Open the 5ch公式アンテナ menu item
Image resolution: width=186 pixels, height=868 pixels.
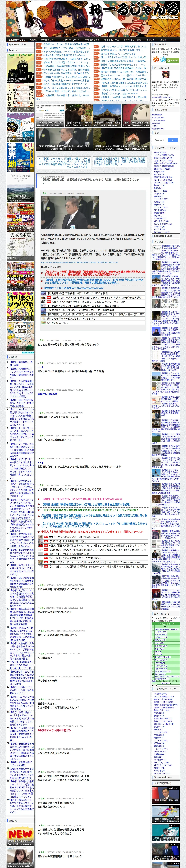click(x=17, y=40)
